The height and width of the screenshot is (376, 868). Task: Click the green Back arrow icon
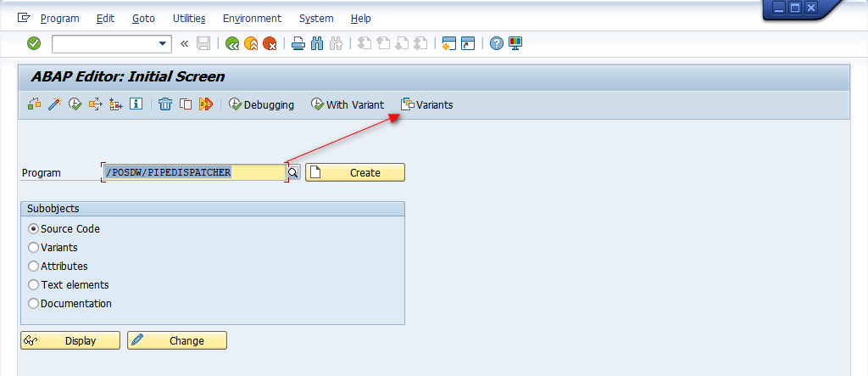(231, 43)
